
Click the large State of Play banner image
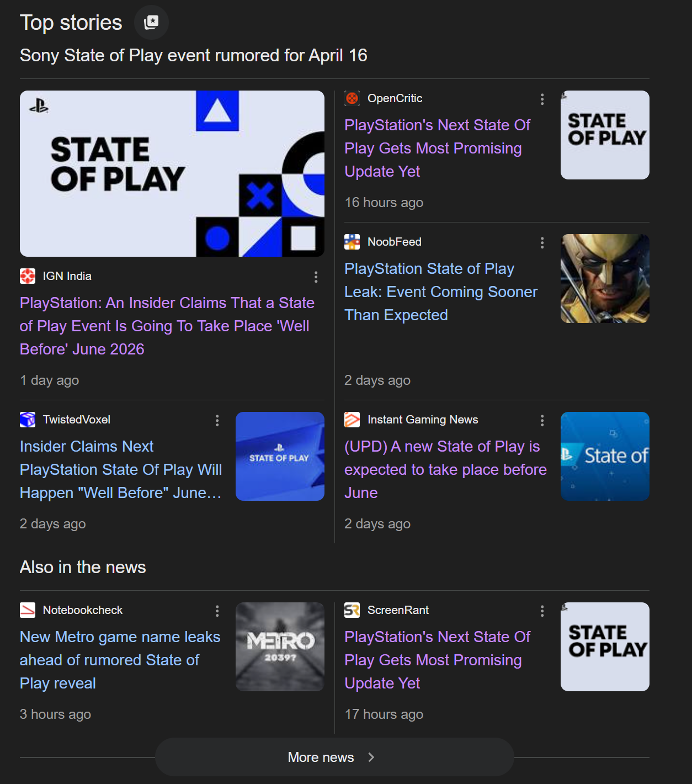(x=172, y=173)
